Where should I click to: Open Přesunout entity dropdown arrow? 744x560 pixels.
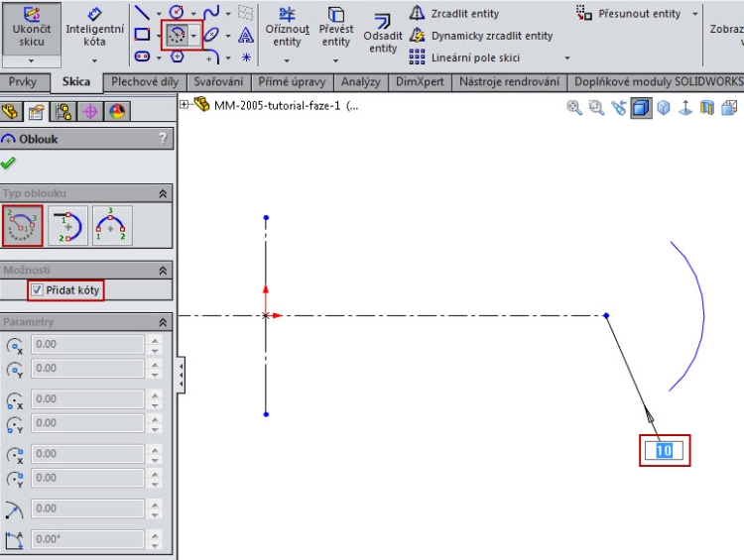click(x=695, y=14)
